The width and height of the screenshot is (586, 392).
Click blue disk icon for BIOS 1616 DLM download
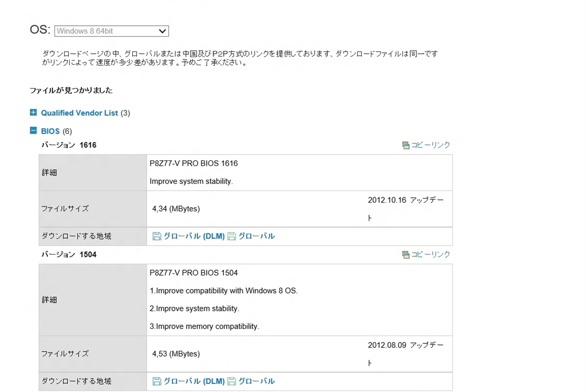[x=157, y=236]
